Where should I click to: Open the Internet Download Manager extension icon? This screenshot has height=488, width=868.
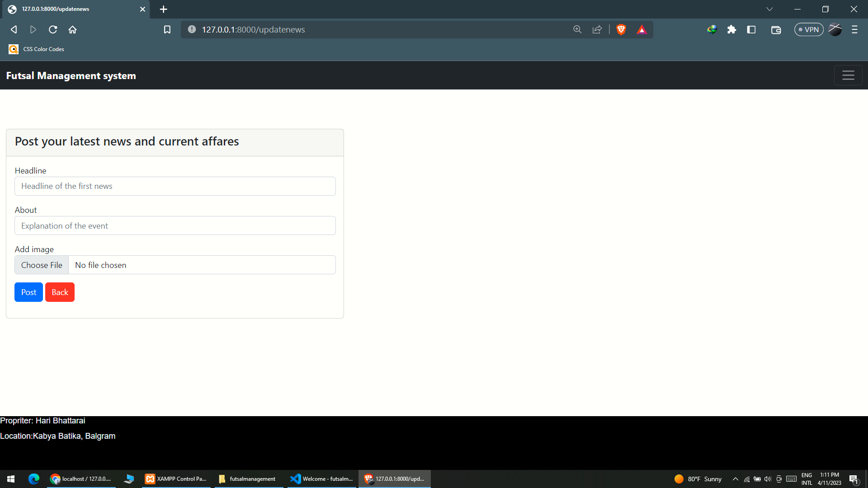point(712,29)
